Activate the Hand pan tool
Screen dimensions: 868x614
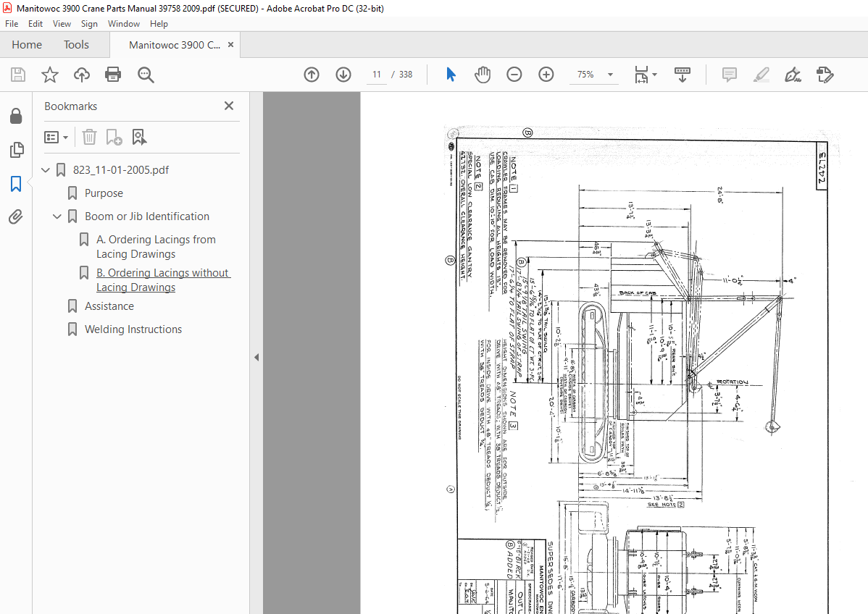pos(482,75)
